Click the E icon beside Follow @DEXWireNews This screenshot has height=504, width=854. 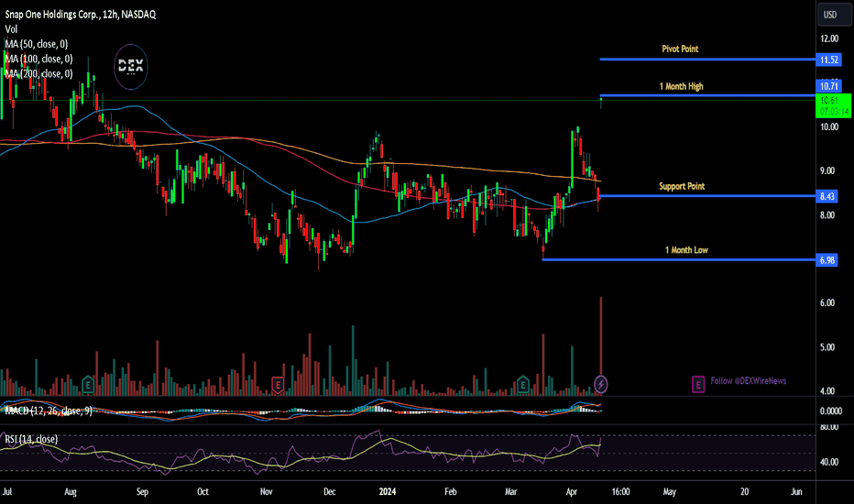pos(698,384)
